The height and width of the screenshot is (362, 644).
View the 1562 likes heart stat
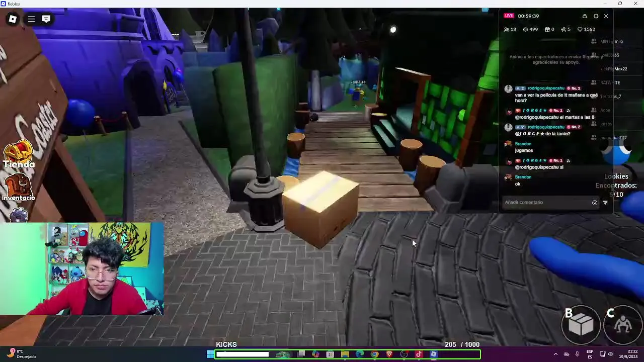click(586, 29)
